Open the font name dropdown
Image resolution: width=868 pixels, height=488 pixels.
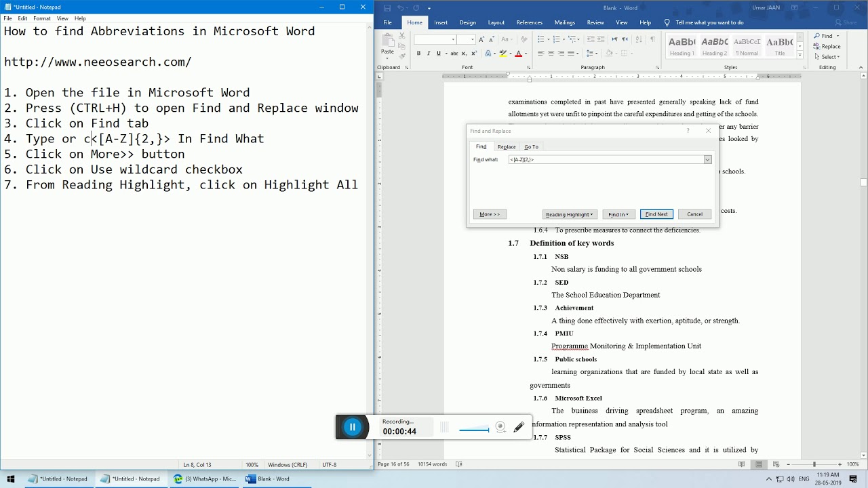tap(453, 39)
